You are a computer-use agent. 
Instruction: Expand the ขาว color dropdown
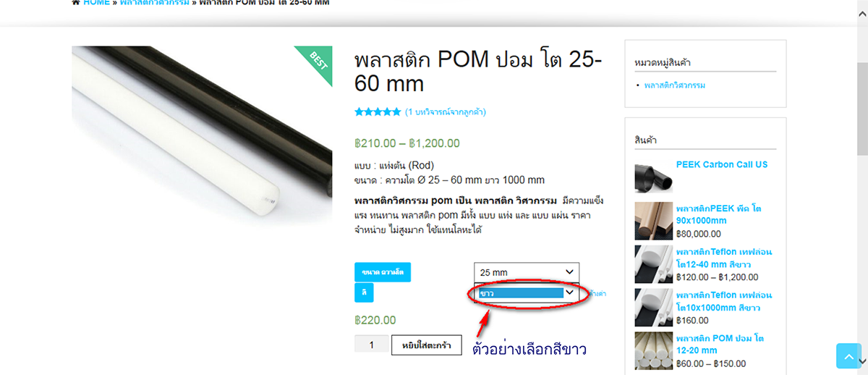click(527, 292)
